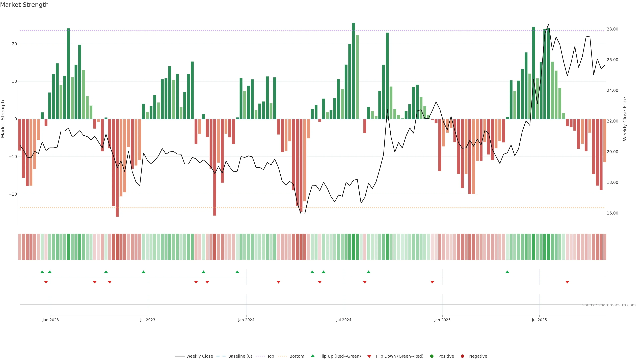This screenshot has height=362, width=644.
Task: Click the source: sharemaestro.com text
Action: pos(609,305)
